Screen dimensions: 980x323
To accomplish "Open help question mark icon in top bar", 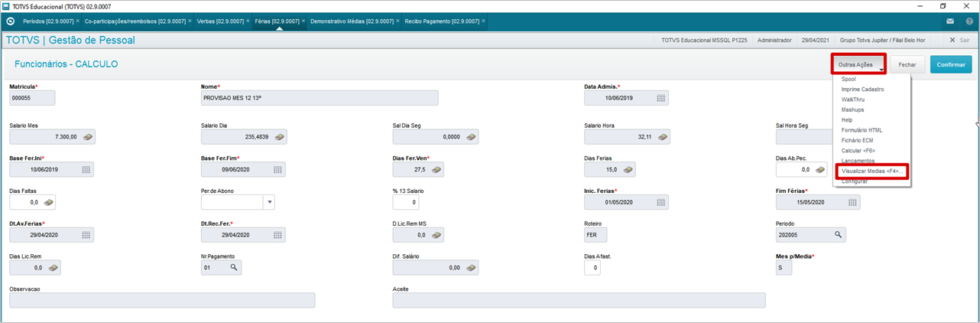I will point(969,21).
